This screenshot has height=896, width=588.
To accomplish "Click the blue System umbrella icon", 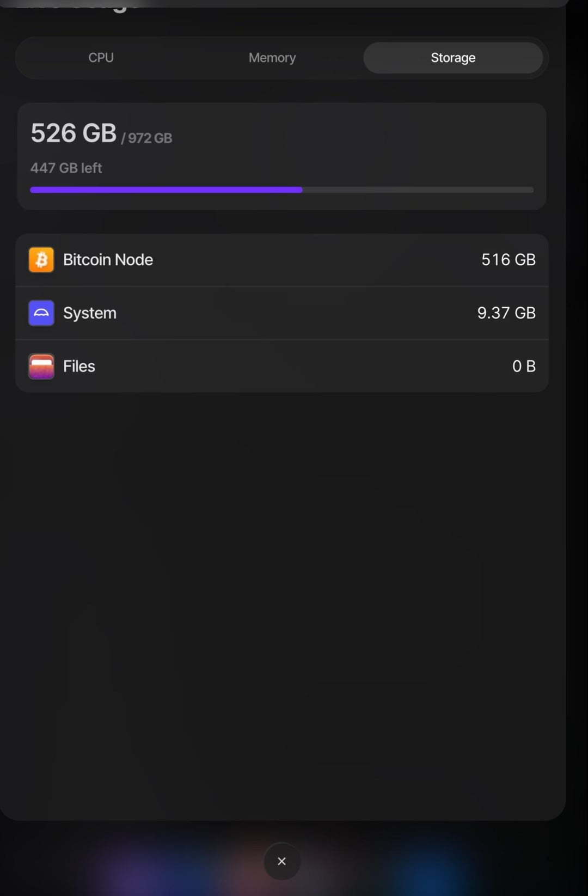I will (41, 313).
